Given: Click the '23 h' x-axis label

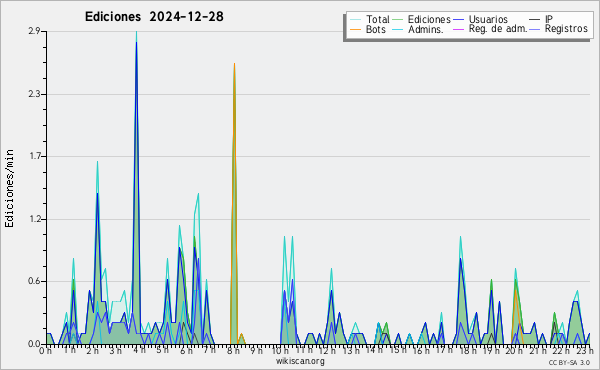Looking at the screenshot, I should (x=585, y=351).
